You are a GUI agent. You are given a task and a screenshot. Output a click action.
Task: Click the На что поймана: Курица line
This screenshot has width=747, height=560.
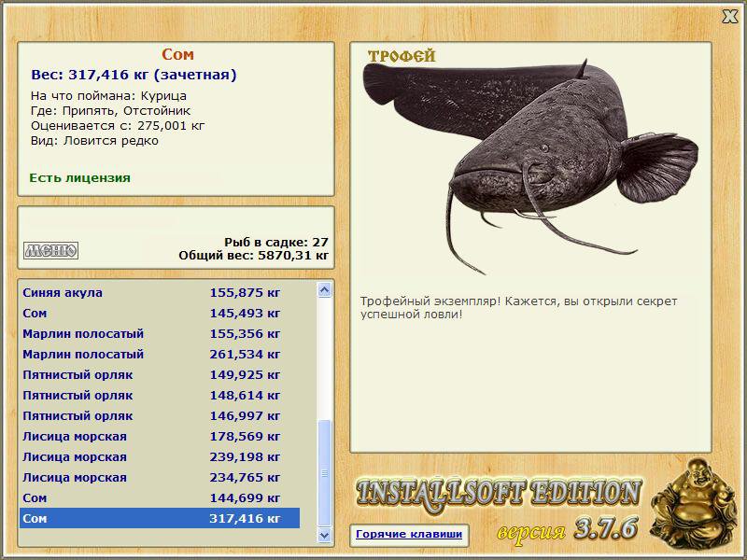(x=108, y=96)
